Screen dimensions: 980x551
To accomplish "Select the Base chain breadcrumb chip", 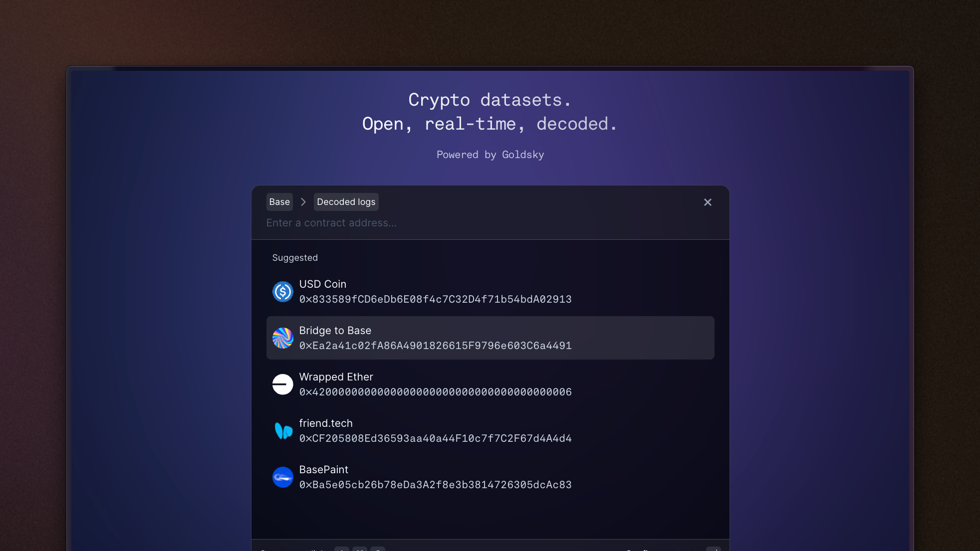I will [279, 202].
